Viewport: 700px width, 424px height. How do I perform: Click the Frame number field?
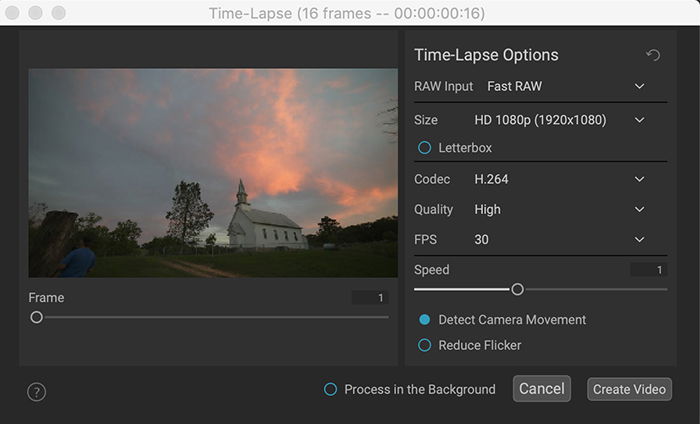pyautogui.click(x=370, y=298)
